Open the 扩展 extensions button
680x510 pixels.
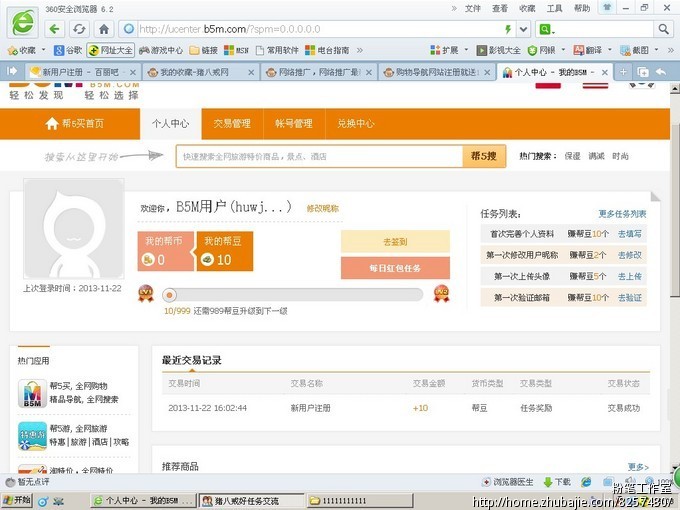click(444, 50)
